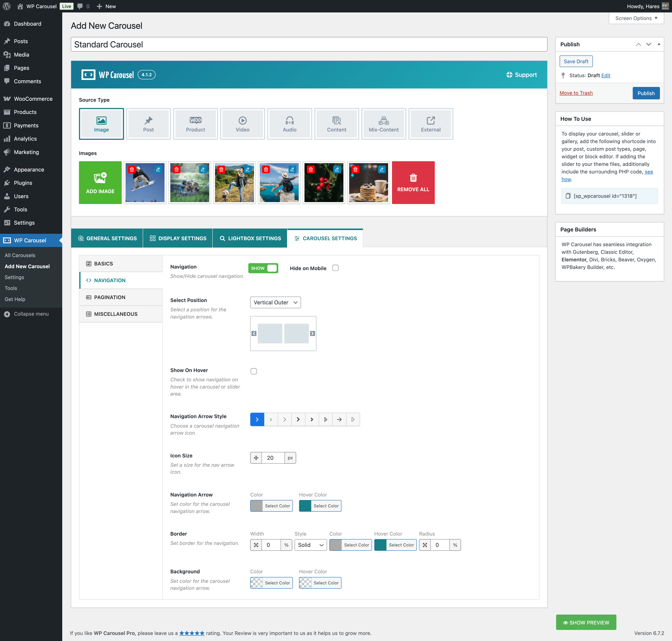Edit the draft status
Viewport: 672px width, 641px height.
pos(606,75)
